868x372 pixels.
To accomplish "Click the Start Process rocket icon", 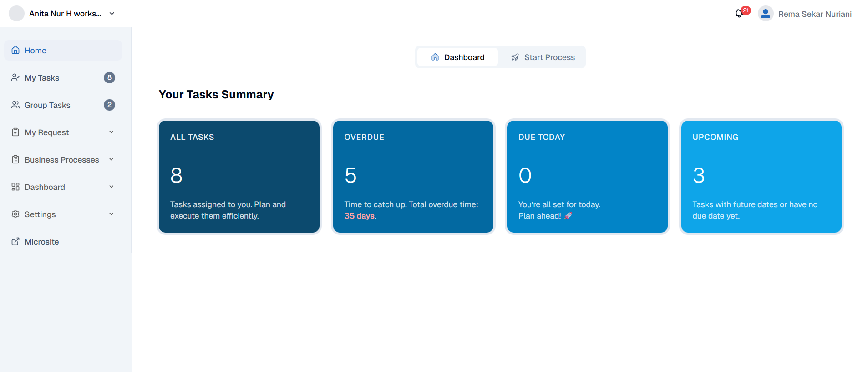I will pyautogui.click(x=515, y=57).
